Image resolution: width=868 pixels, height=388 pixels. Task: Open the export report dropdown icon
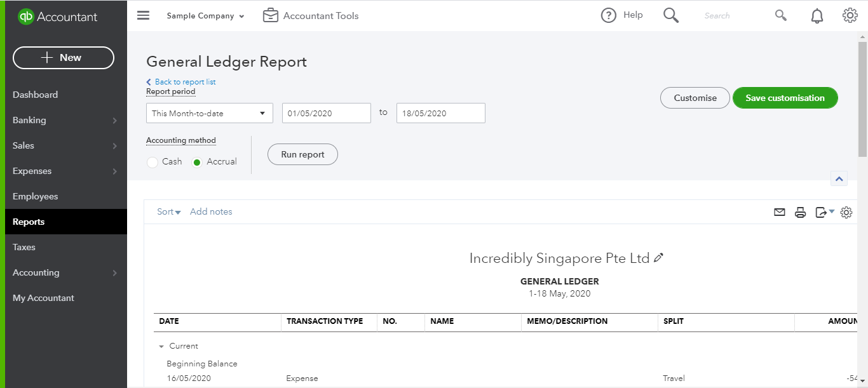[825, 212]
